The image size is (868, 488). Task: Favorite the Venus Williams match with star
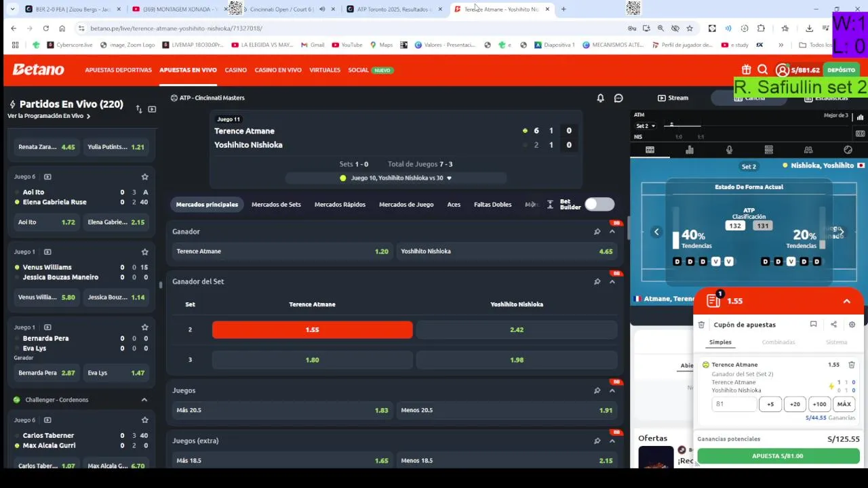coord(144,252)
